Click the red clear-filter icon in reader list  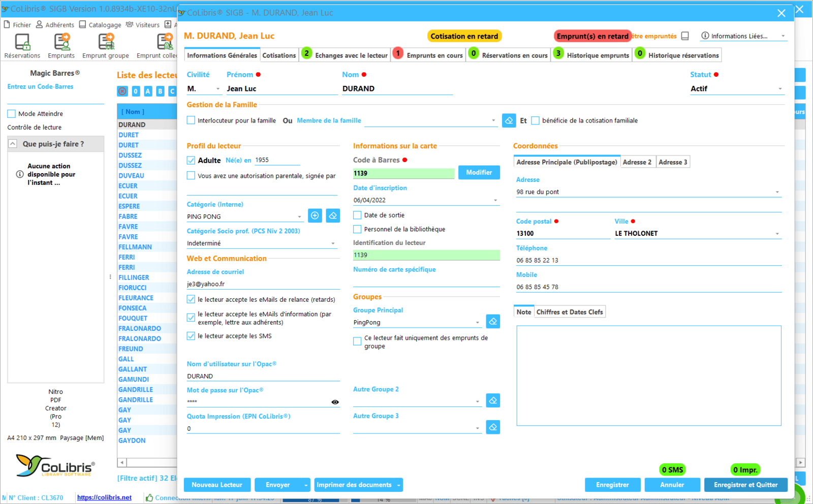pyautogui.click(x=122, y=91)
